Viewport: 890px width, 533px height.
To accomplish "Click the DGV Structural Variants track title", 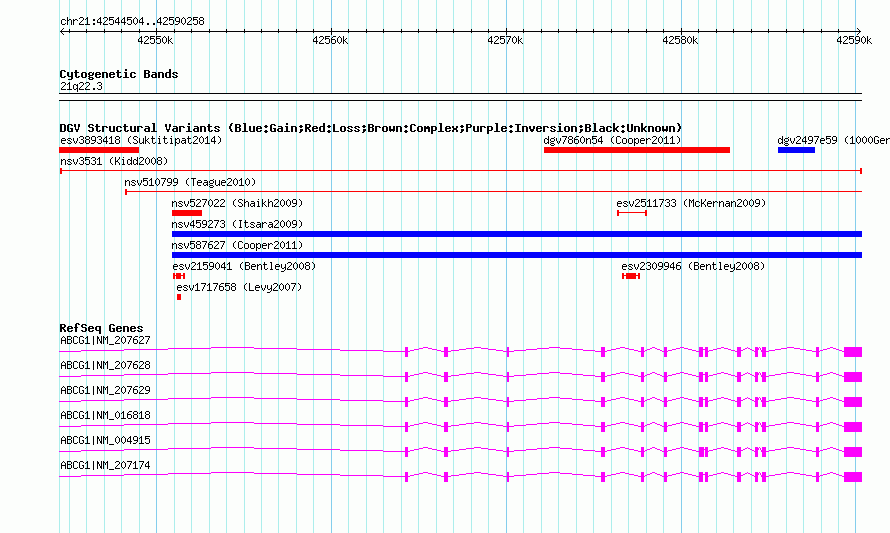I will click(x=371, y=128).
